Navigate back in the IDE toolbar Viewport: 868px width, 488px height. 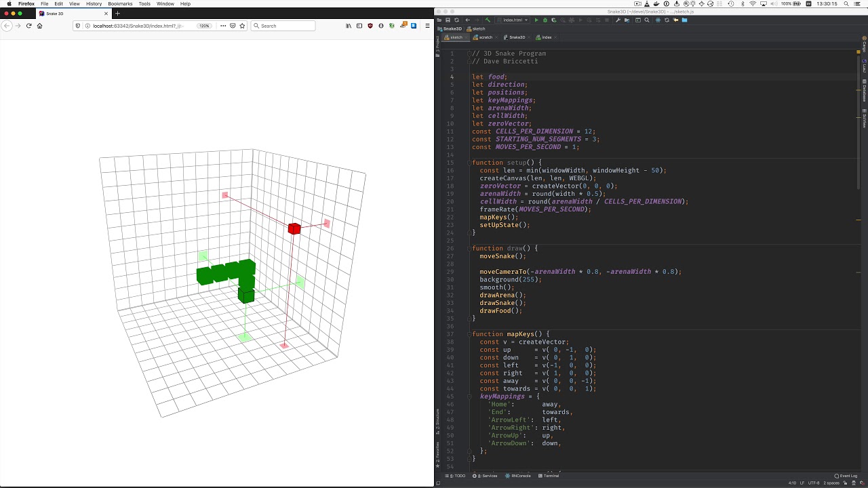tap(468, 20)
